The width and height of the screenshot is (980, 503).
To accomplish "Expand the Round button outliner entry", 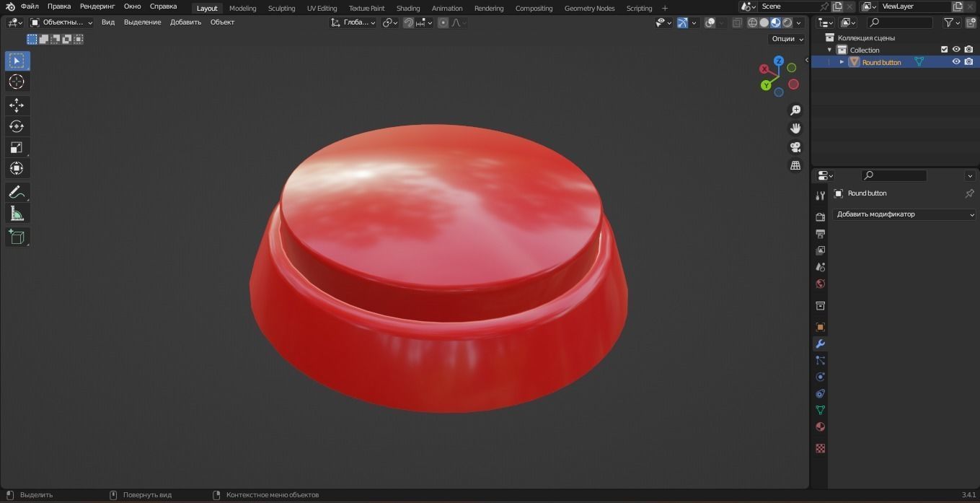I will tap(841, 62).
